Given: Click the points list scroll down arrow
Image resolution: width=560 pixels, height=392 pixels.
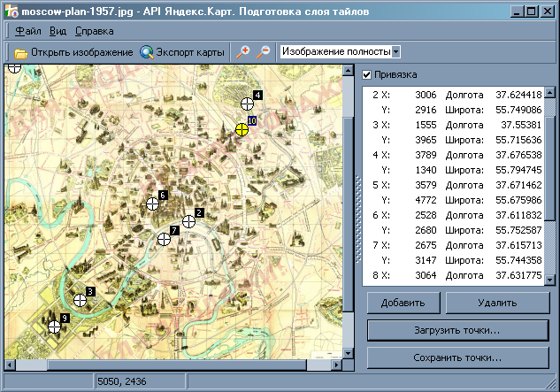Looking at the screenshot, I should pos(550,280).
